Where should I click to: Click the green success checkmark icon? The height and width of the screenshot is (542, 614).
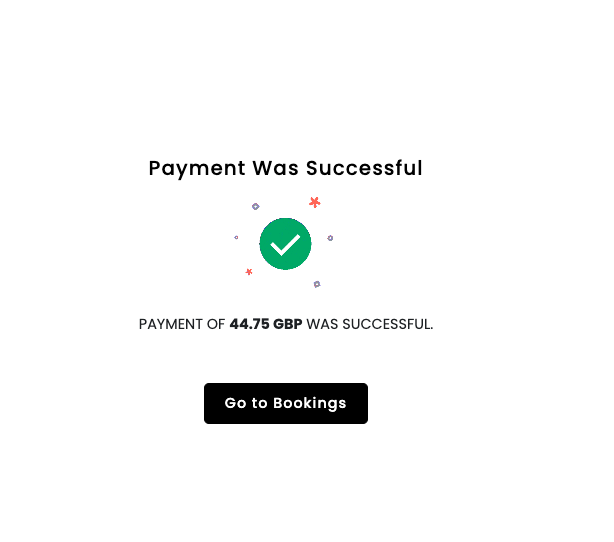click(285, 244)
